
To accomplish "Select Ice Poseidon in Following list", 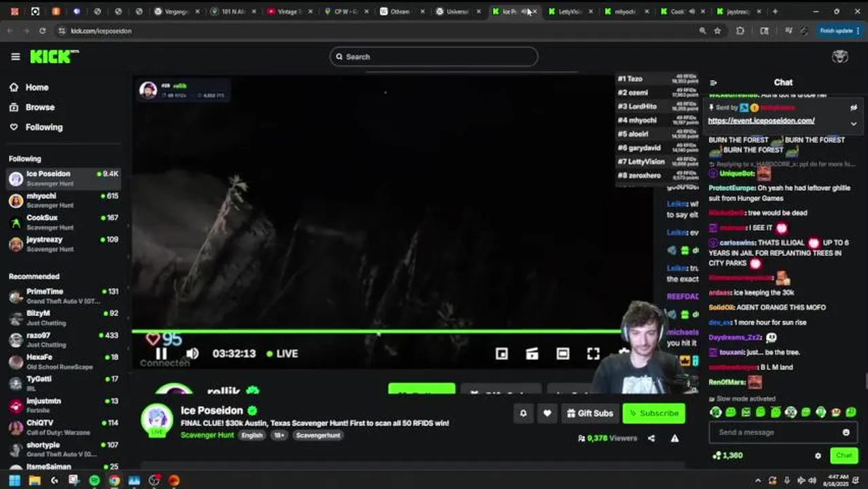I will (64, 178).
